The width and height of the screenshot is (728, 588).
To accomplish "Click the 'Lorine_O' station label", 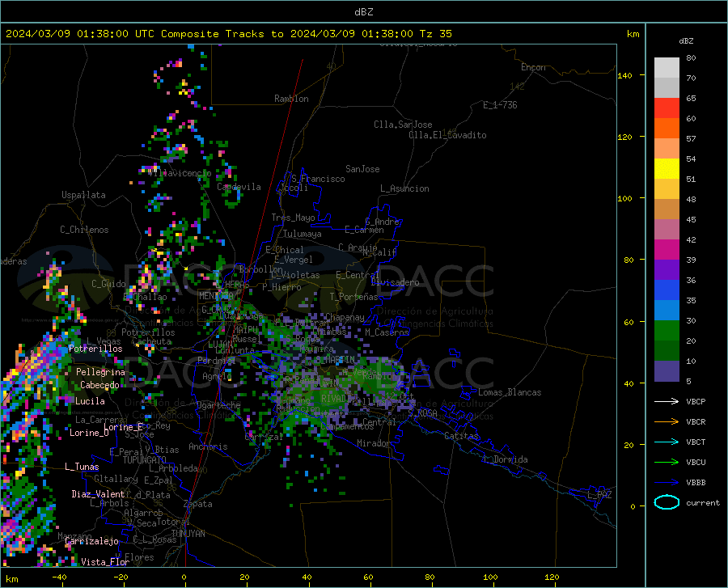I will 89,433.
